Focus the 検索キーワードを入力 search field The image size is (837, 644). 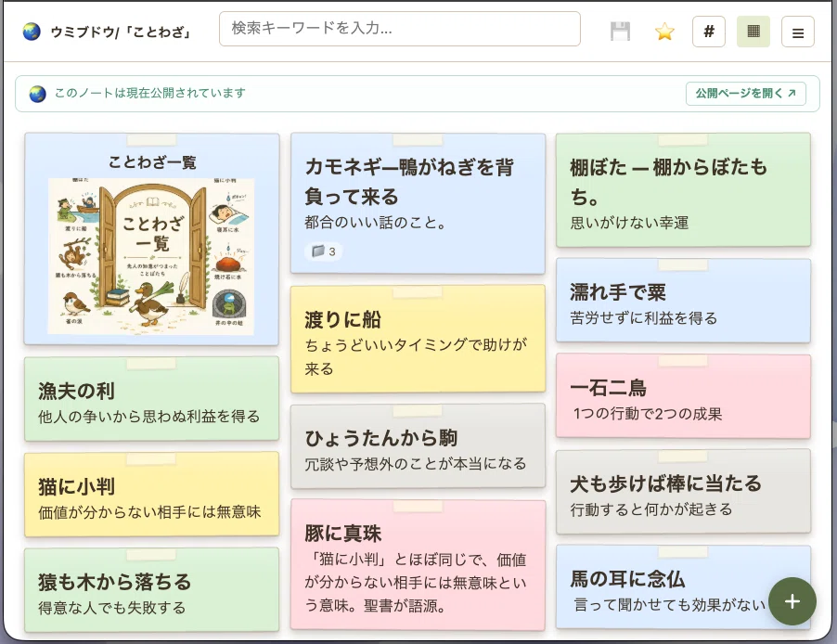pyautogui.click(x=400, y=29)
